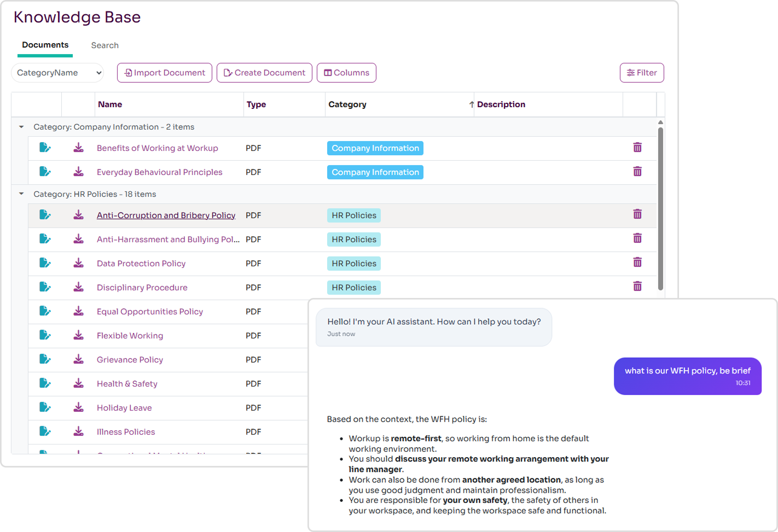Open the Illness Policies document link
The width and height of the screenshot is (778, 532).
coord(126,432)
